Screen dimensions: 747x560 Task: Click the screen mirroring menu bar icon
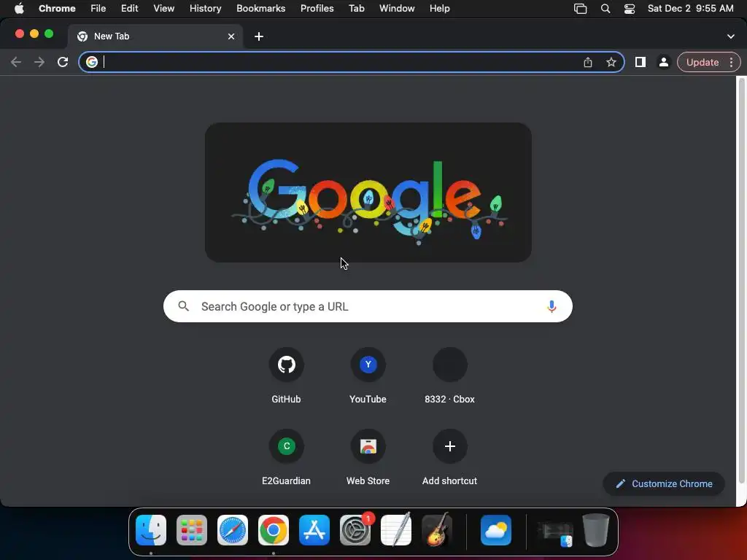(580, 9)
